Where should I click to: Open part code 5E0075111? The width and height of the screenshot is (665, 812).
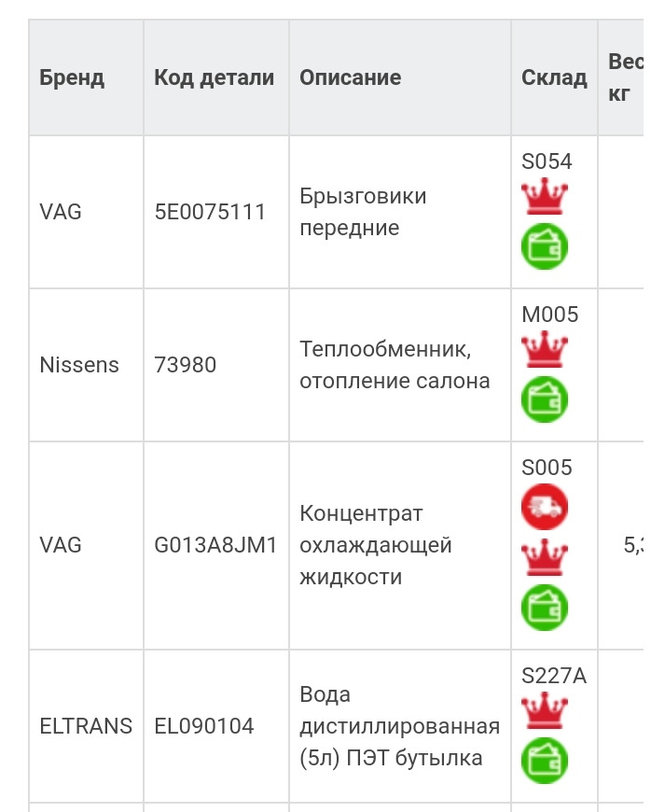(x=210, y=212)
